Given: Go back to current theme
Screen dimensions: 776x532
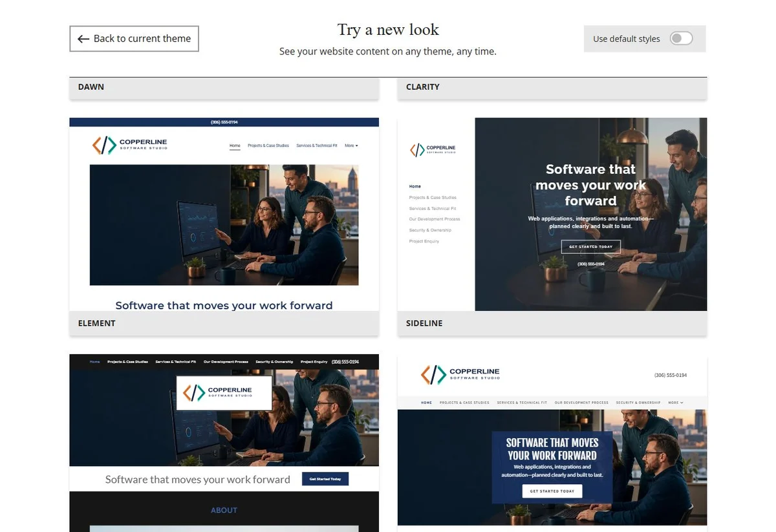Looking at the screenshot, I should point(134,39).
